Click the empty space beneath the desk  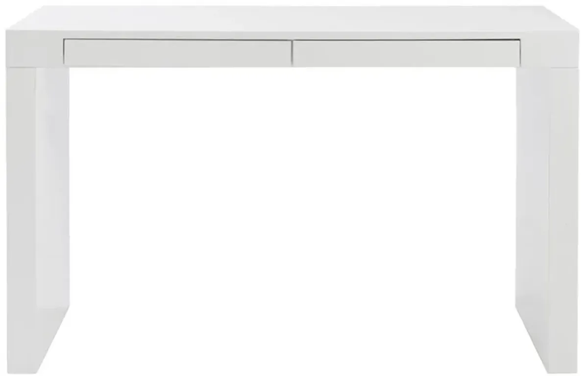point(293,220)
